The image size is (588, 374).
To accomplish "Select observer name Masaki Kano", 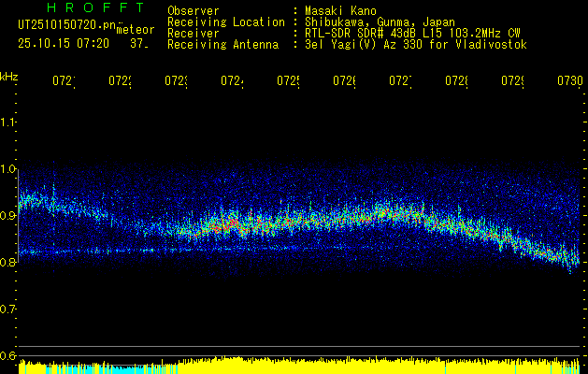I will 340,11.
